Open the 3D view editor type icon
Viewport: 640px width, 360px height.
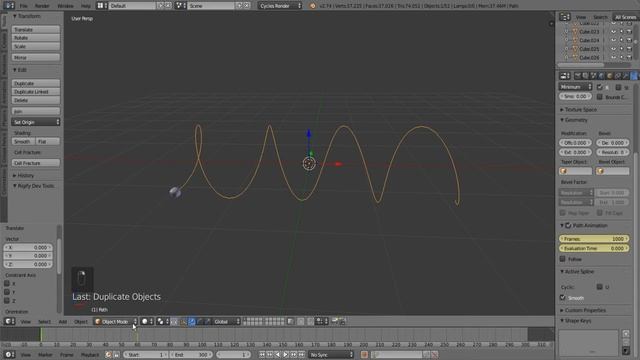9,322
